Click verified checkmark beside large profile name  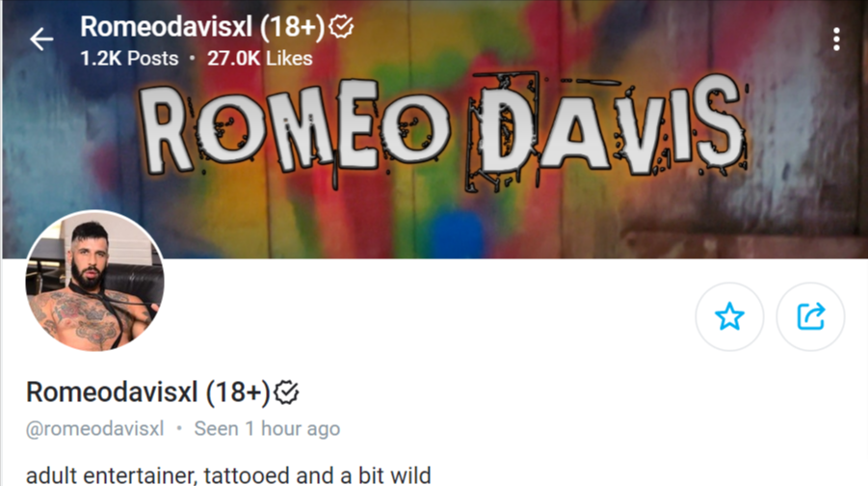(x=287, y=392)
